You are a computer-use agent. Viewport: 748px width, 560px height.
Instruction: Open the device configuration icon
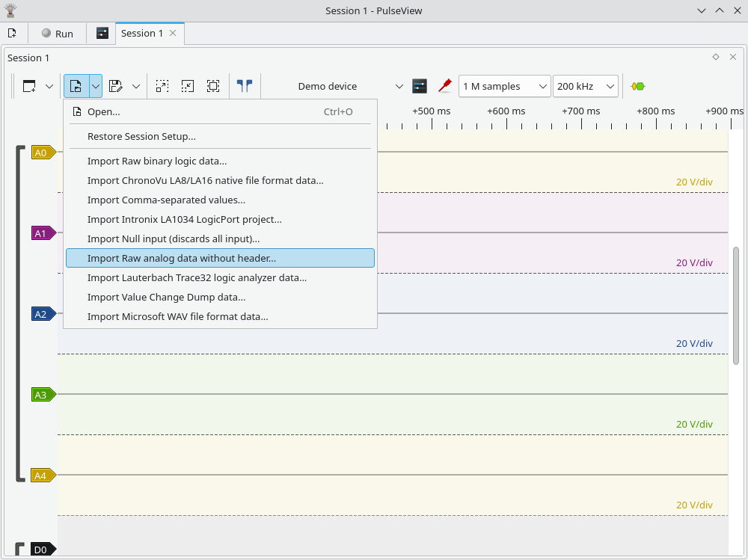(x=420, y=86)
